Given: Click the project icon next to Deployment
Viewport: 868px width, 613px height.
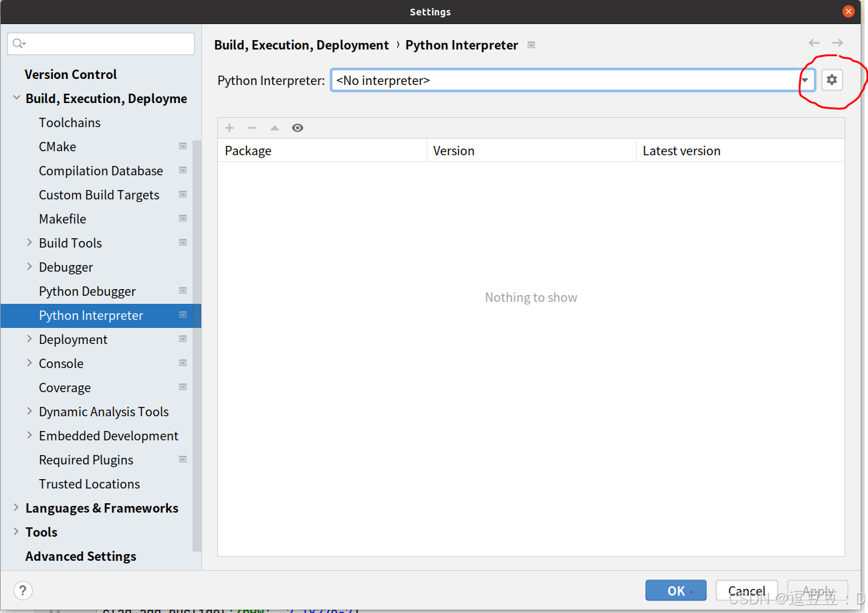Looking at the screenshot, I should [183, 339].
